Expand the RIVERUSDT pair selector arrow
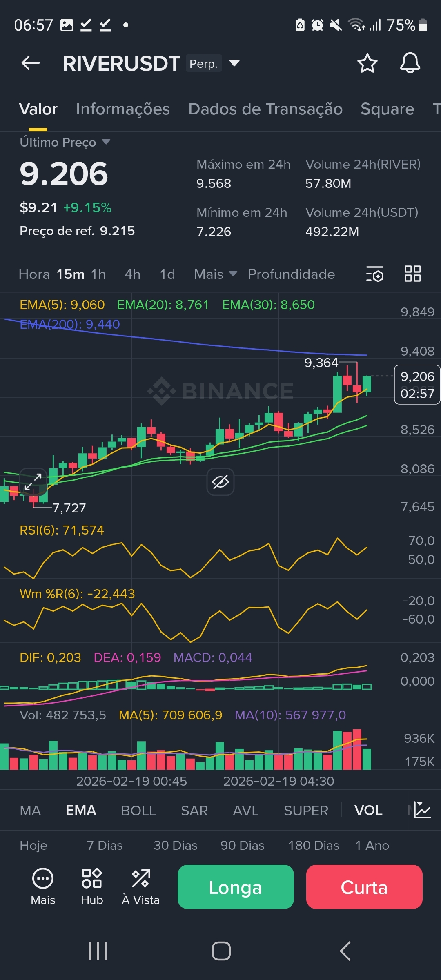This screenshot has height=980, width=441. (x=234, y=63)
